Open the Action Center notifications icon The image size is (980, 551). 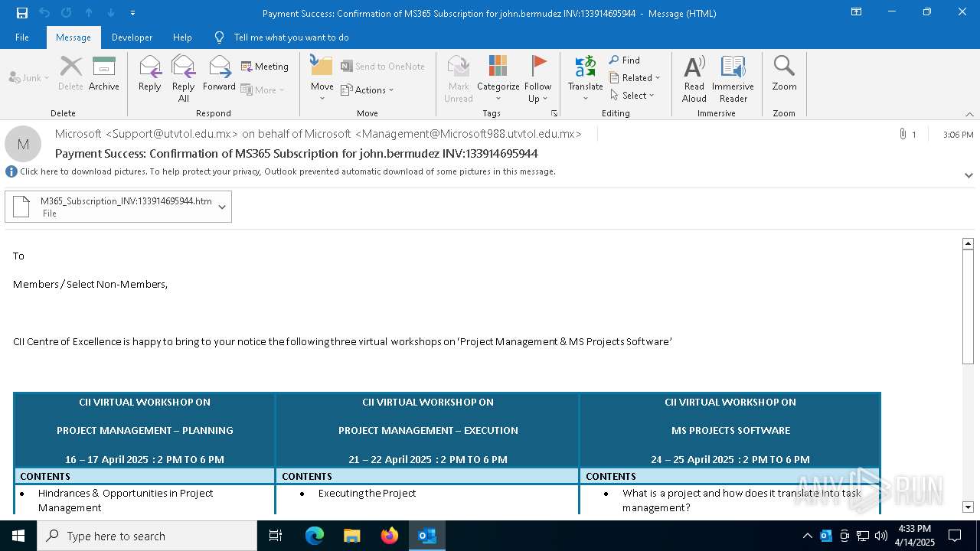[955, 536]
